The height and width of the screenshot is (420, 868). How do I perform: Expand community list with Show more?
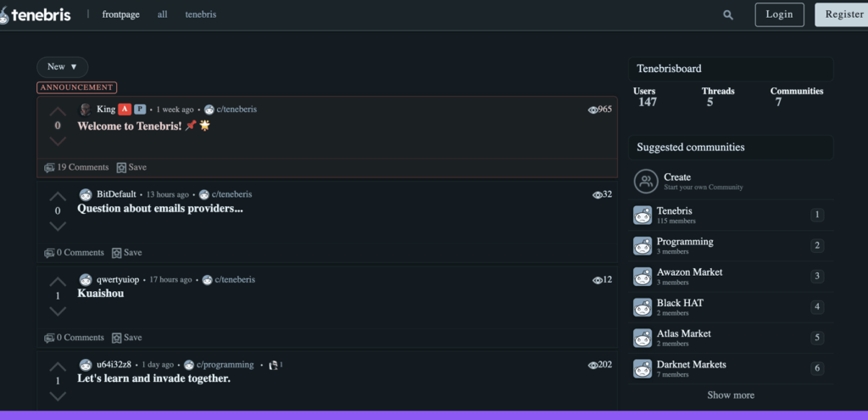(730, 395)
